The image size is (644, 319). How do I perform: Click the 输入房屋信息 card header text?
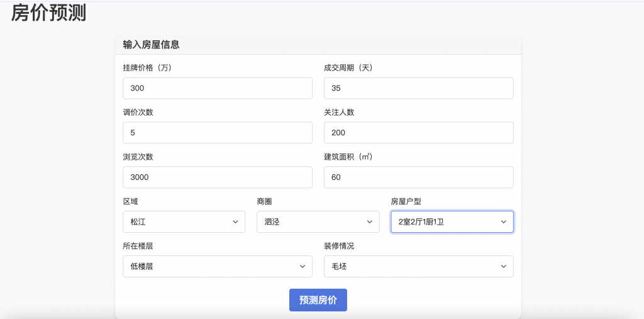(x=151, y=45)
